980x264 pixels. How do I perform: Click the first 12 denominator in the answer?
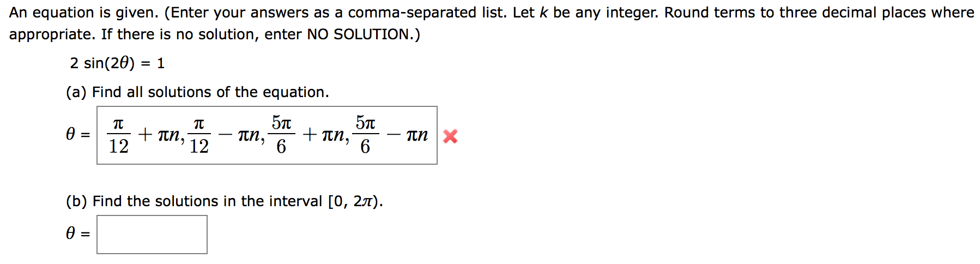(x=119, y=146)
